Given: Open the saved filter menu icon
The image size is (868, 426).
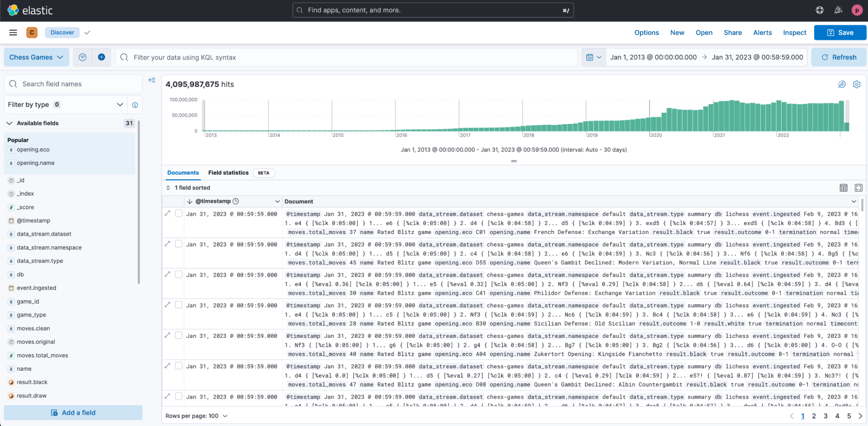Looking at the screenshot, I should click(x=83, y=57).
